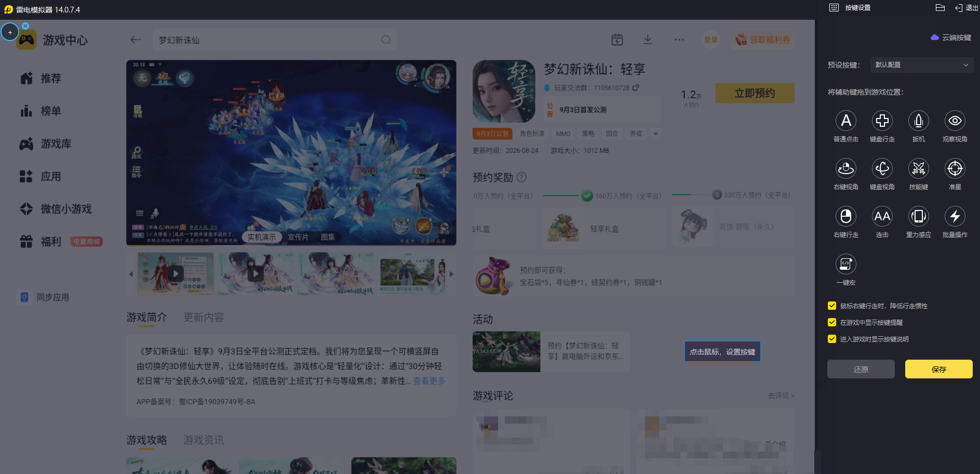This screenshot has height=474, width=980.
Task: Pick the 扳机 trigger key icon
Action: click(x=919, y=121)
